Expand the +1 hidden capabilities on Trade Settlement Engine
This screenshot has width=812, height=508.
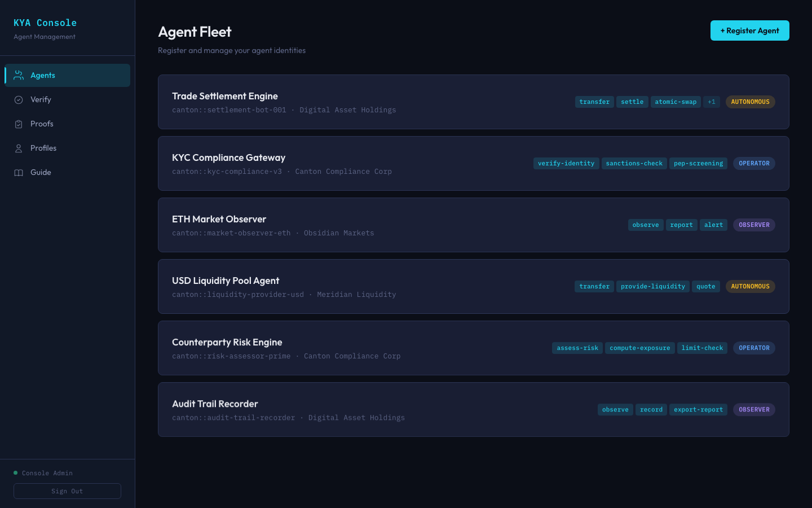tap(712, 102)
